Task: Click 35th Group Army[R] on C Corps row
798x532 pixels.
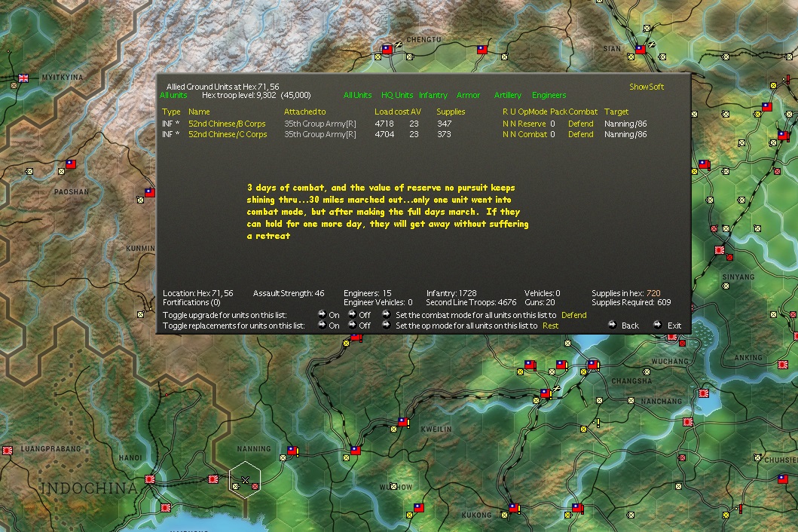Action: [x=320, y=134]
